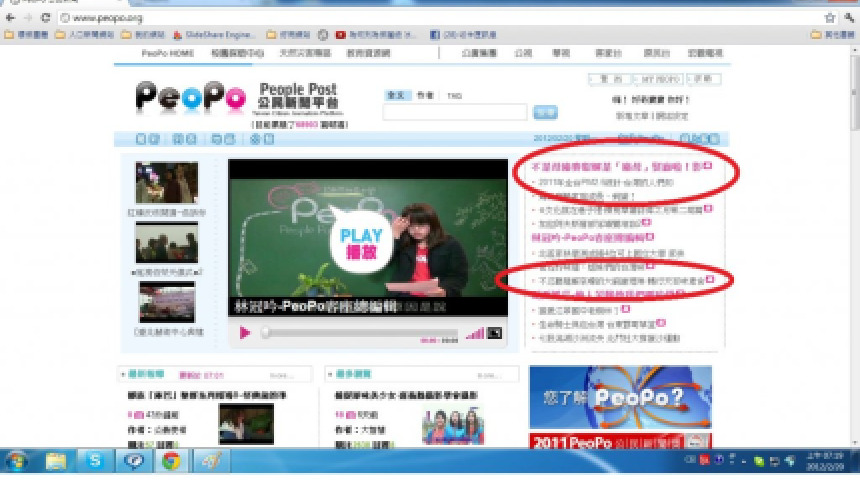This screenshot has width=860, height=480.
Task: Toggle fullscreen on the video player
Action: tap(494, 333)
